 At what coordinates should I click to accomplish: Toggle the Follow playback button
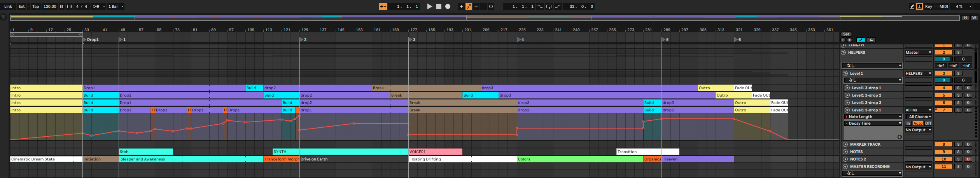(383, 7)
